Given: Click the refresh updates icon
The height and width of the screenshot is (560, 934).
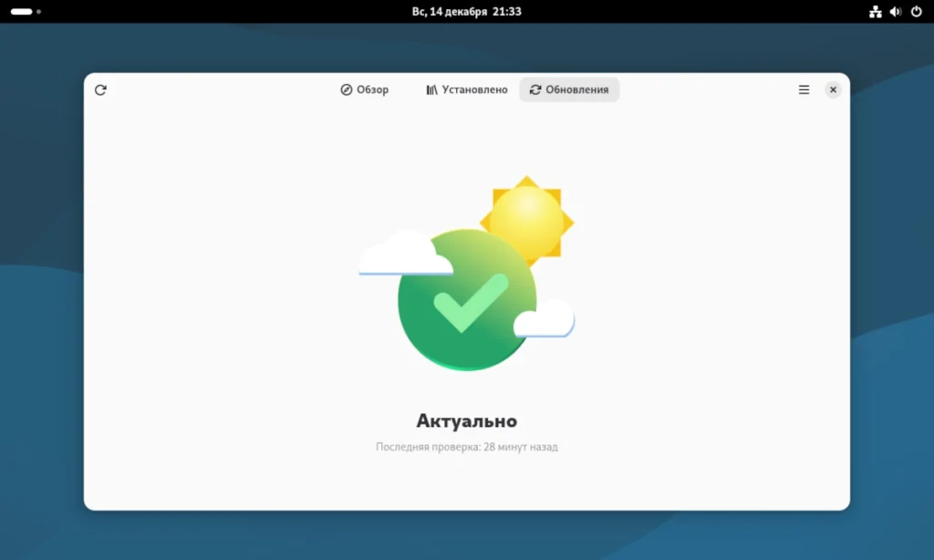Looking at the screenshot, I should click(100, 90).
